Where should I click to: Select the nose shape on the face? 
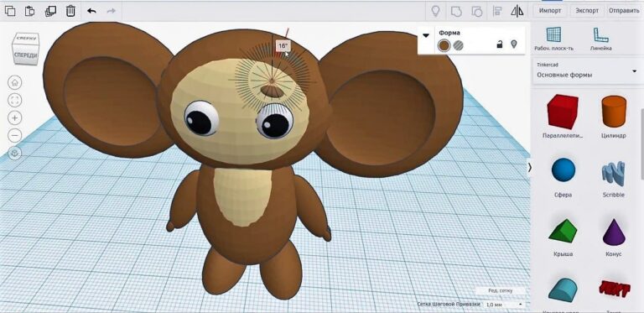(x=273, y=91)
